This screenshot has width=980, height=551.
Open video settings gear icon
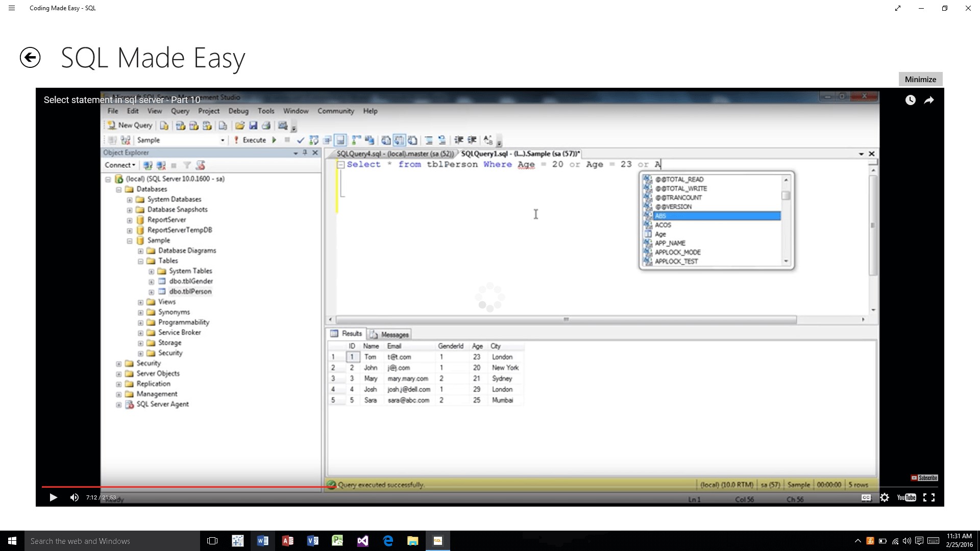(885, 497)
